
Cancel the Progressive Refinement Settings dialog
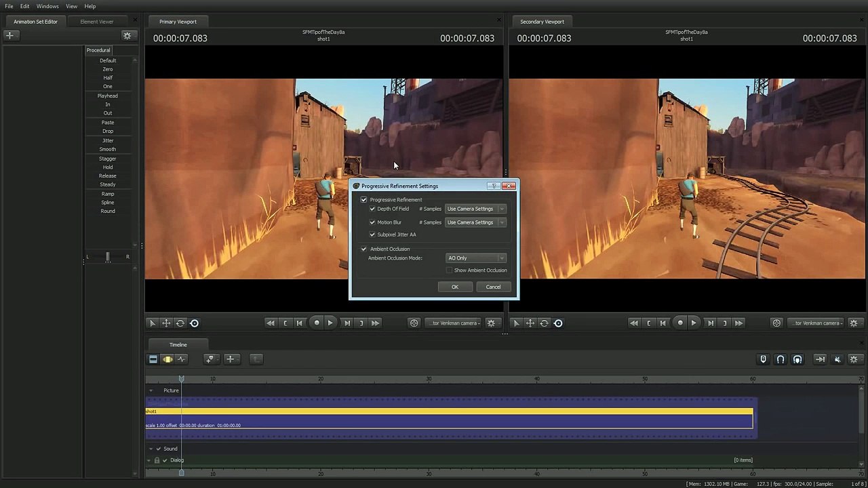[x=493, y=287]
